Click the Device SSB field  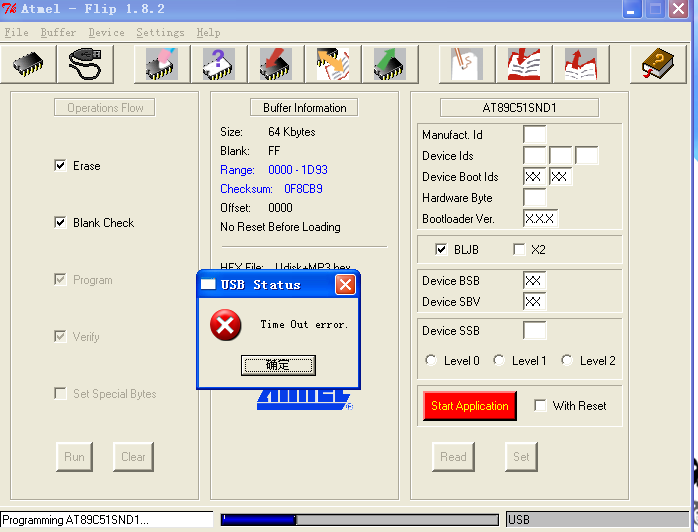click(x=535, y=331)
